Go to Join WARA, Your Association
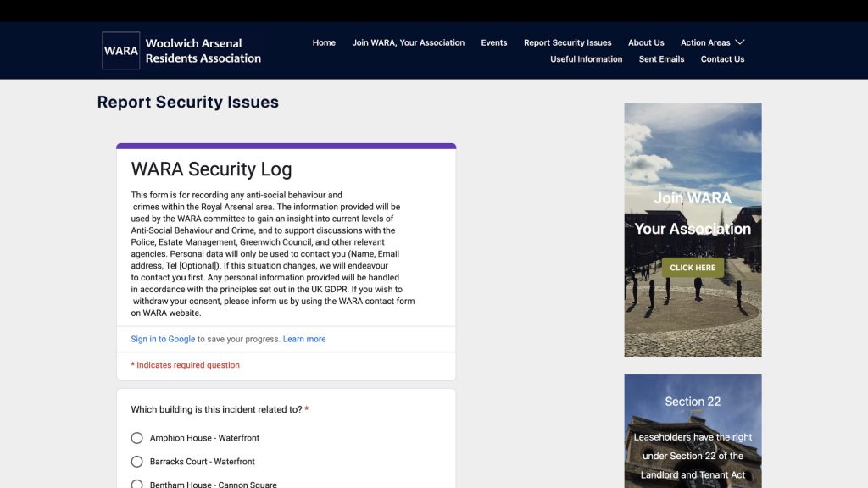This screenshot has height=488, width=868. 408,42
